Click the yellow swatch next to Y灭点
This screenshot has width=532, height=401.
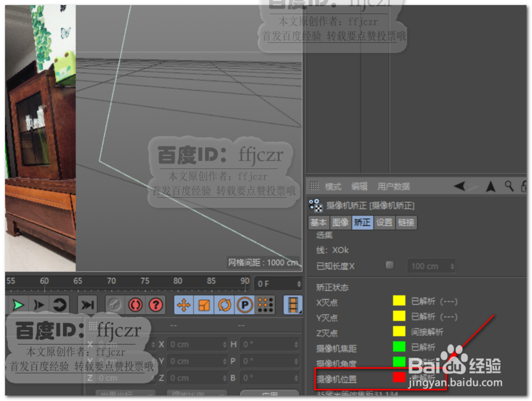click(x=399, y=316)
